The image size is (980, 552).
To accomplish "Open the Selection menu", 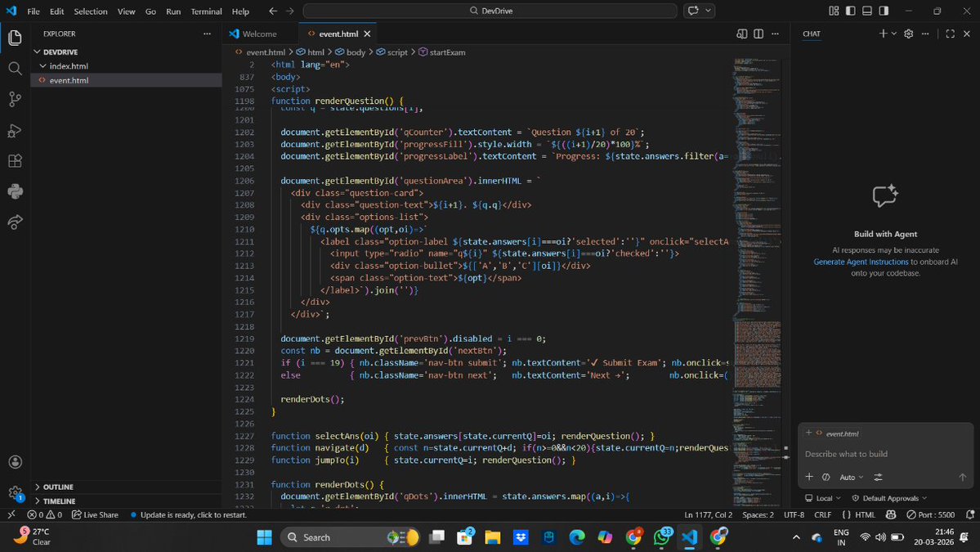I will pyautogui.click(x=91, y=11).
